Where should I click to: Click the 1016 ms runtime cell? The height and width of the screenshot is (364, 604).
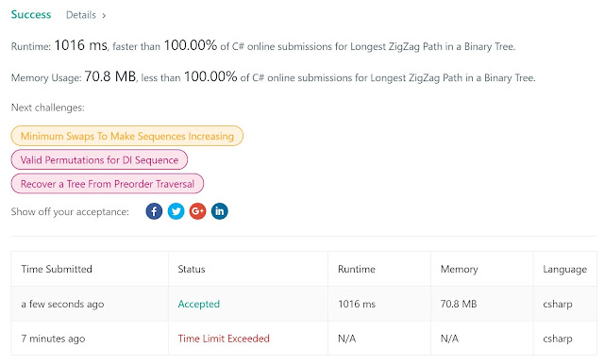pyautogui.click(x=357, y=304)
